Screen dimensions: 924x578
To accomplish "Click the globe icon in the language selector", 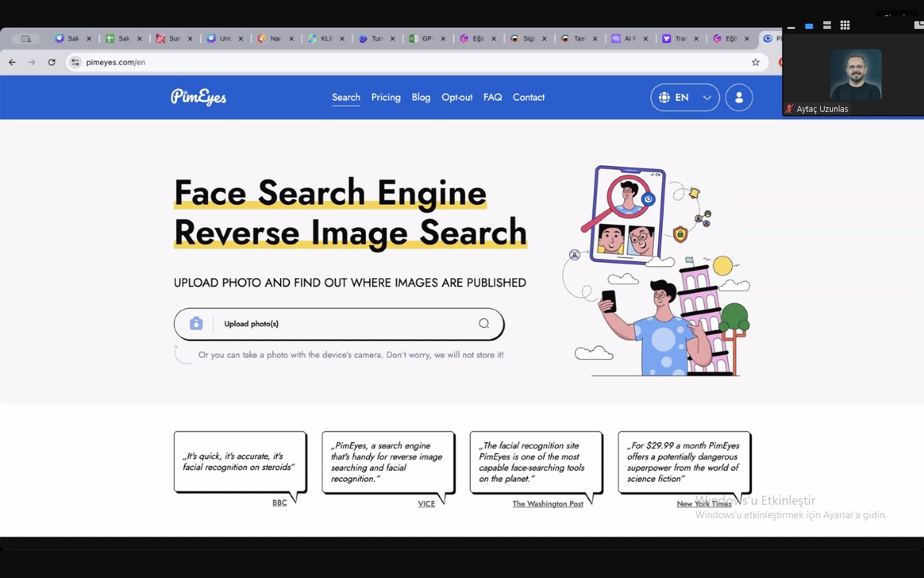I will [664, 98].
